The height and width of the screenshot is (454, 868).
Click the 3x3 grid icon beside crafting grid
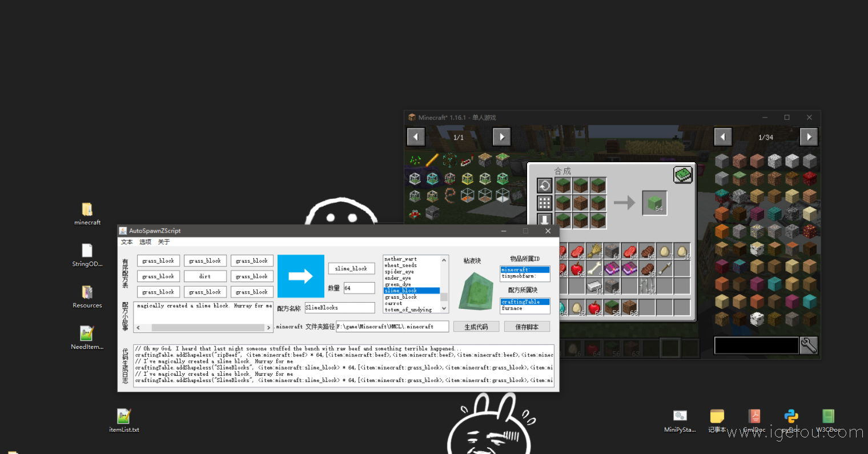544,203
